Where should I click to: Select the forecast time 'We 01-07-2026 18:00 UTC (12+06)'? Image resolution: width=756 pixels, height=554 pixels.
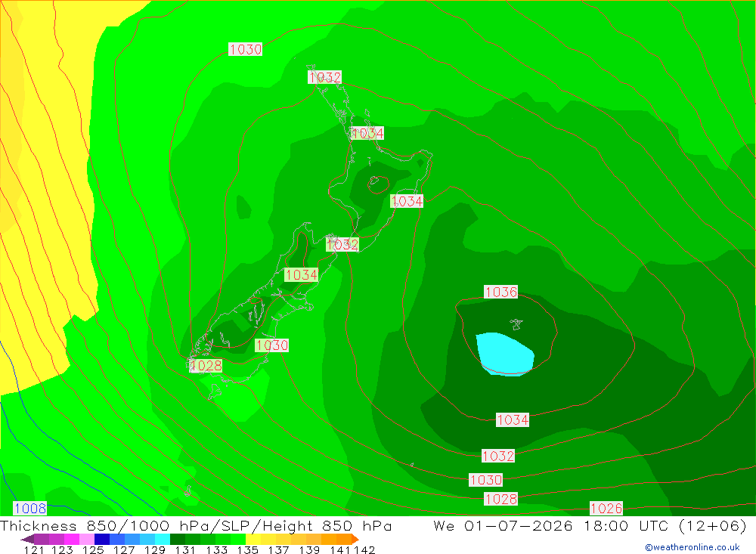(x=590, y=526)
